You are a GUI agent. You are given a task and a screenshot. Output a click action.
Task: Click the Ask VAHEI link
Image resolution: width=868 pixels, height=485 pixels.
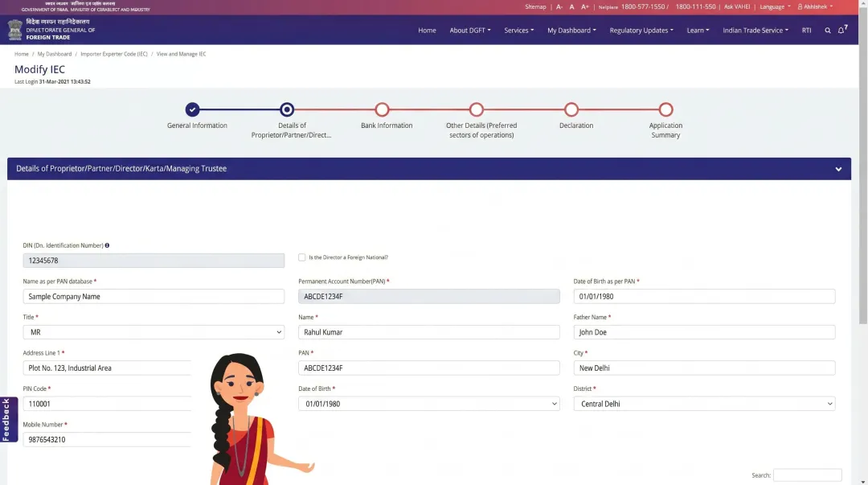coord(737,7)
